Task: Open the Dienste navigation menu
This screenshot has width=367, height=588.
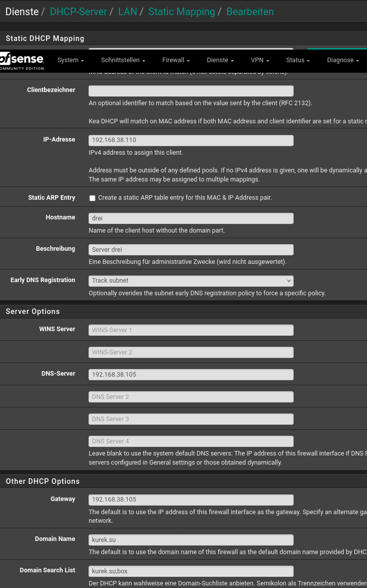Action: pos(220,60)
